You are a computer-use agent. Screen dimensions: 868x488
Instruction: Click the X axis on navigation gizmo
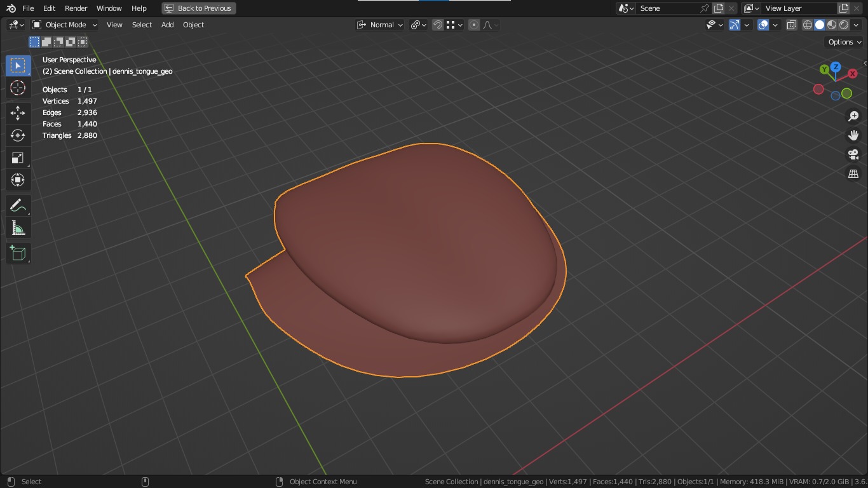(853, 74)
